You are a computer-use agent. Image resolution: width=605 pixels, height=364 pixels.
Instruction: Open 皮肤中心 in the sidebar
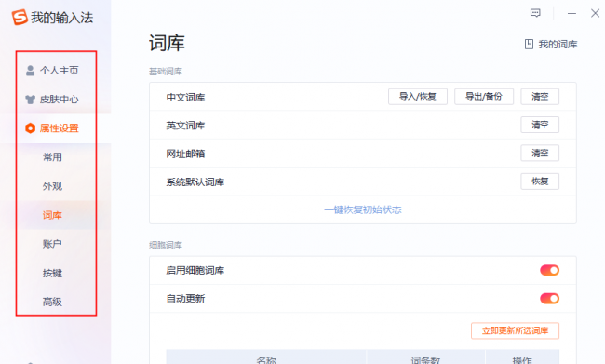(x=60, y=100)
